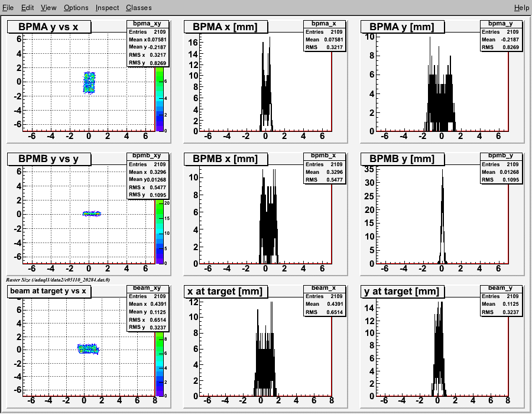Click the bpma_y statistics box
This screenshot has height=414, width=532.
[x=501, y=35]
